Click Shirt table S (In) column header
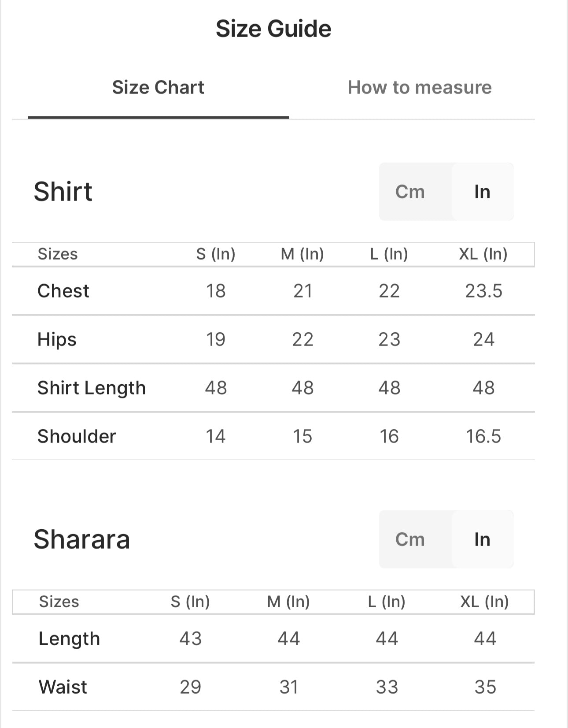568x728 pixels. point(216,254)
